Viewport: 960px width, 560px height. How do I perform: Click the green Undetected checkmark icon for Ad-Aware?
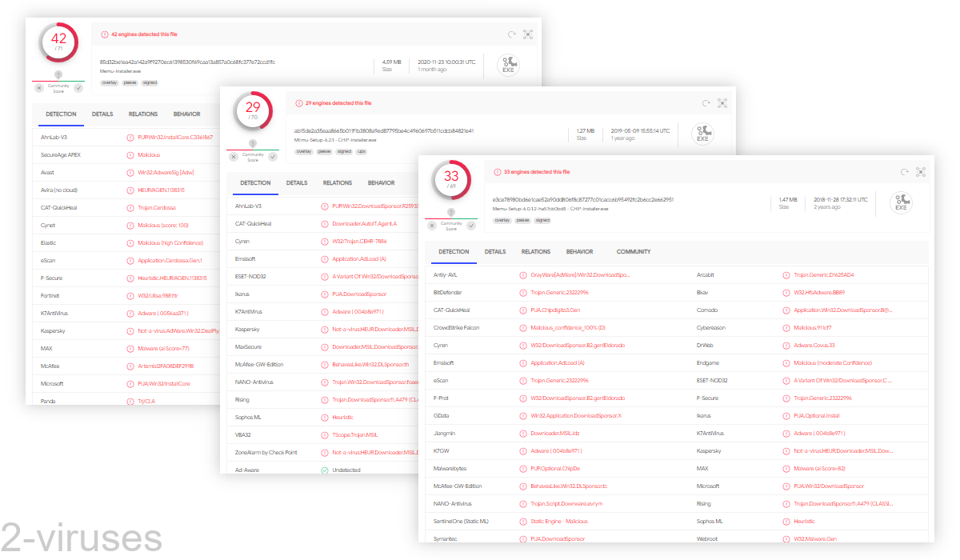[325, 470]
